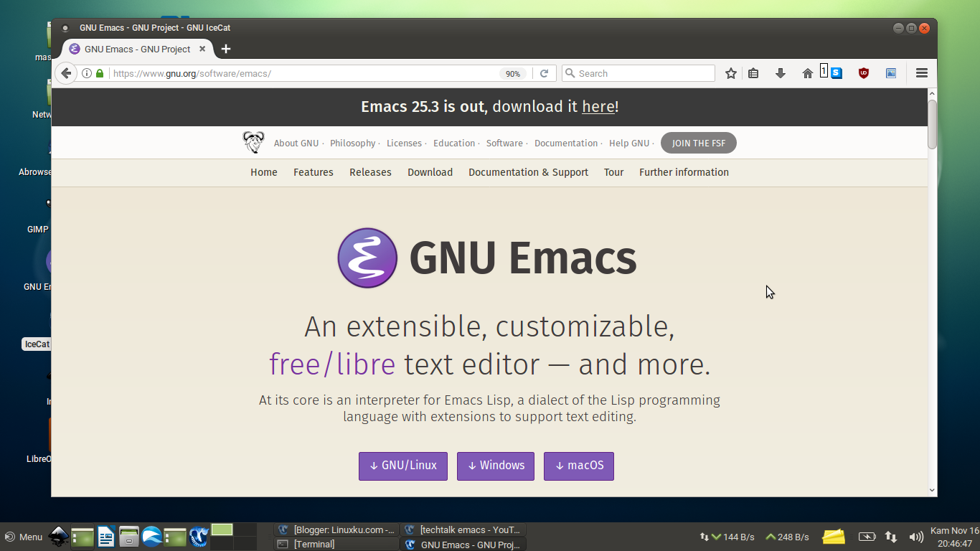The width and height of the screenshot is (980, 551).
Task: Select the GNU Emacs - GNU Project tab
Action: pyautogui.click(x=137, y=49)
